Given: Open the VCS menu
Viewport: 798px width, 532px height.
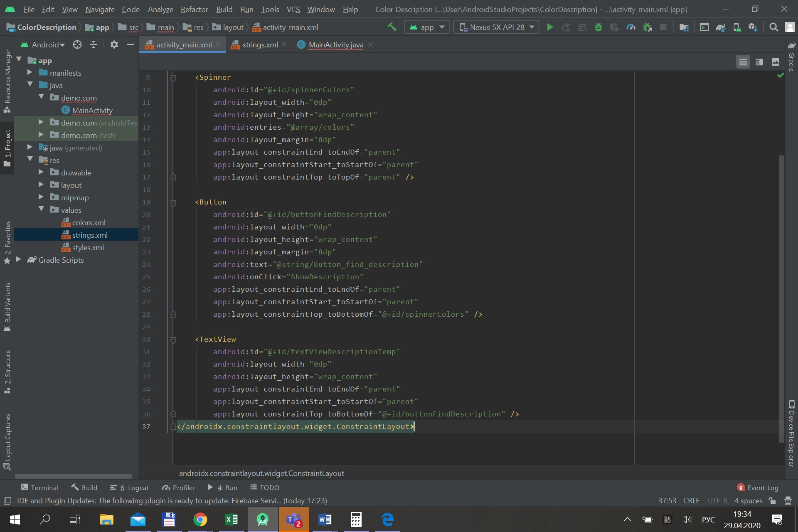Looking at the screenshot, I should [x=293, y=9].
